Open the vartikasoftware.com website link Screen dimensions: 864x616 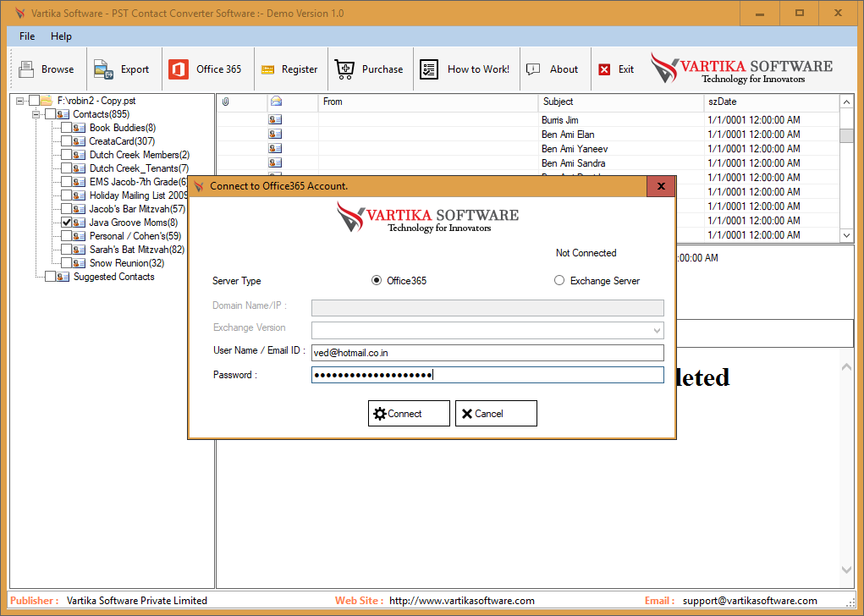(x=462, y=601)
